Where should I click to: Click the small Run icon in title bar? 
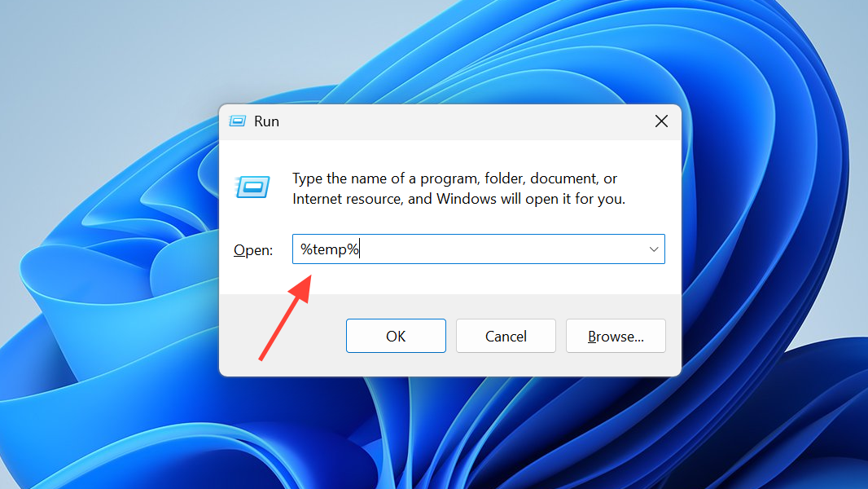coord(238,121)
